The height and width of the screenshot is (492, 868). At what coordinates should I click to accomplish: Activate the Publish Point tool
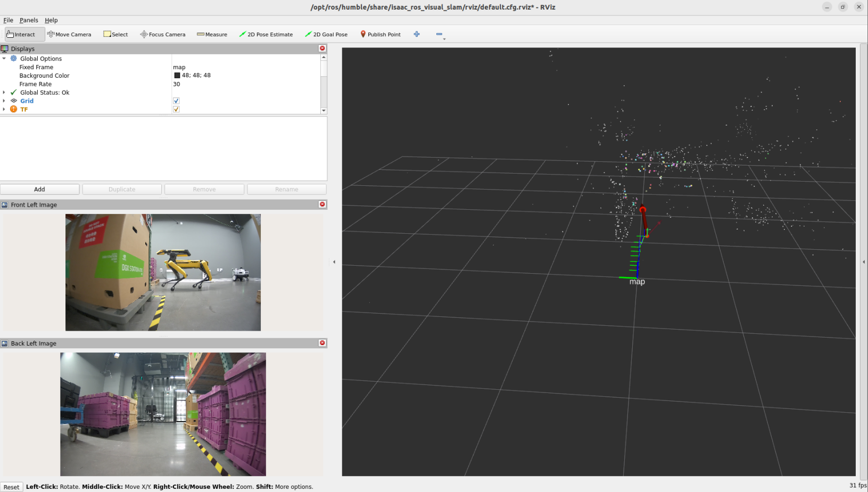click(380, 34)
